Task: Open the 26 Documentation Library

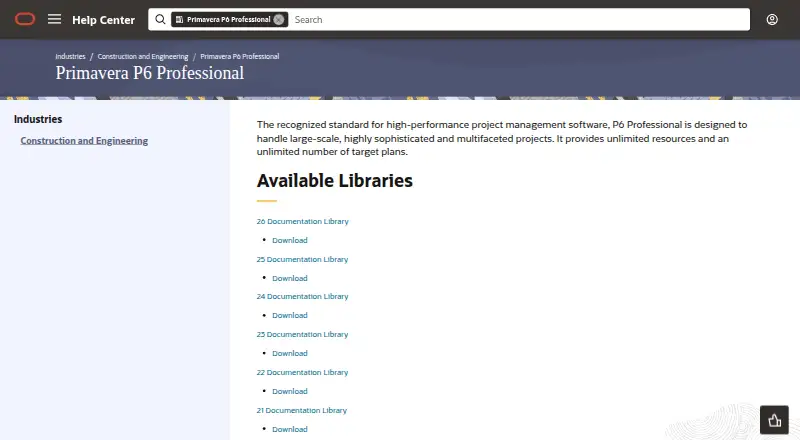Action: [303, 222]
